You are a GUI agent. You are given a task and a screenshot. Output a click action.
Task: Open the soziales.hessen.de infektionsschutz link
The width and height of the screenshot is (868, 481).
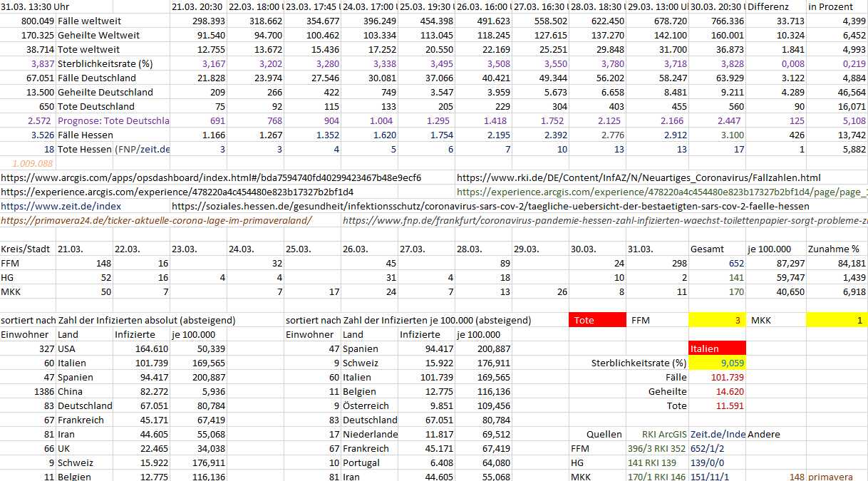tap(490, 206)
